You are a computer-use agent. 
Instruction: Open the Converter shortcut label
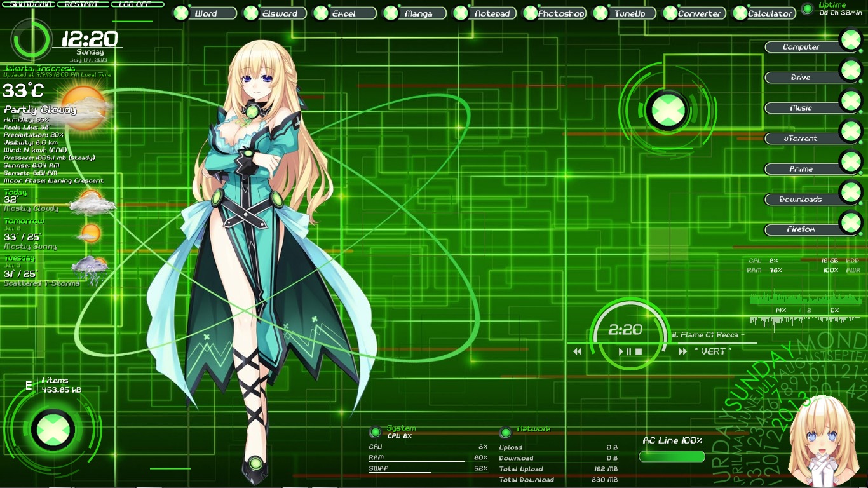coord(702,13)
